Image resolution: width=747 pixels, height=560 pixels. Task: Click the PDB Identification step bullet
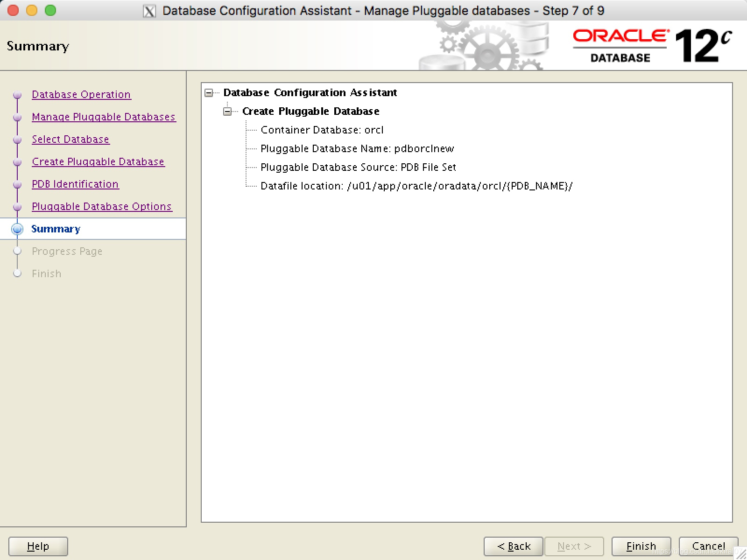(x=17, y=184)
